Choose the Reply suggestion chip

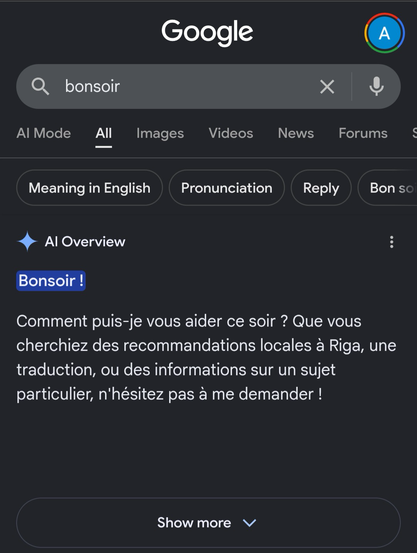pyautogui.click(x=321, y=188)
